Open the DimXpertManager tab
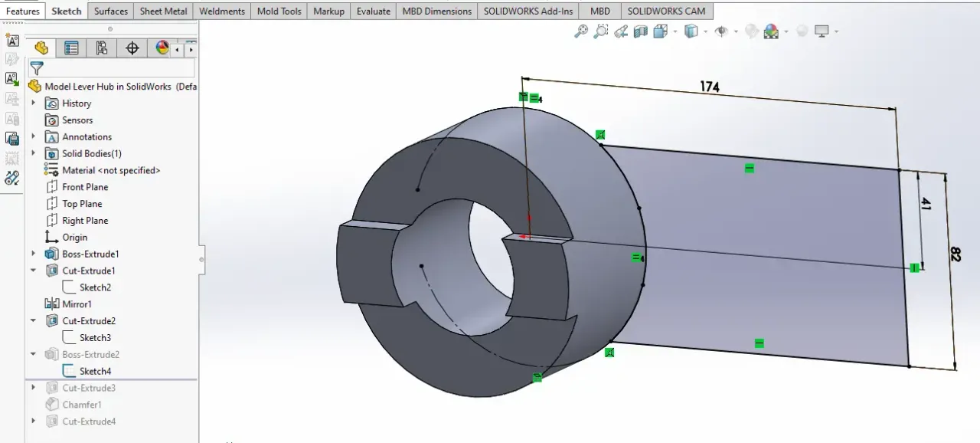The width and height of the screenshot is (980, 443). click(x=132, y=48)
